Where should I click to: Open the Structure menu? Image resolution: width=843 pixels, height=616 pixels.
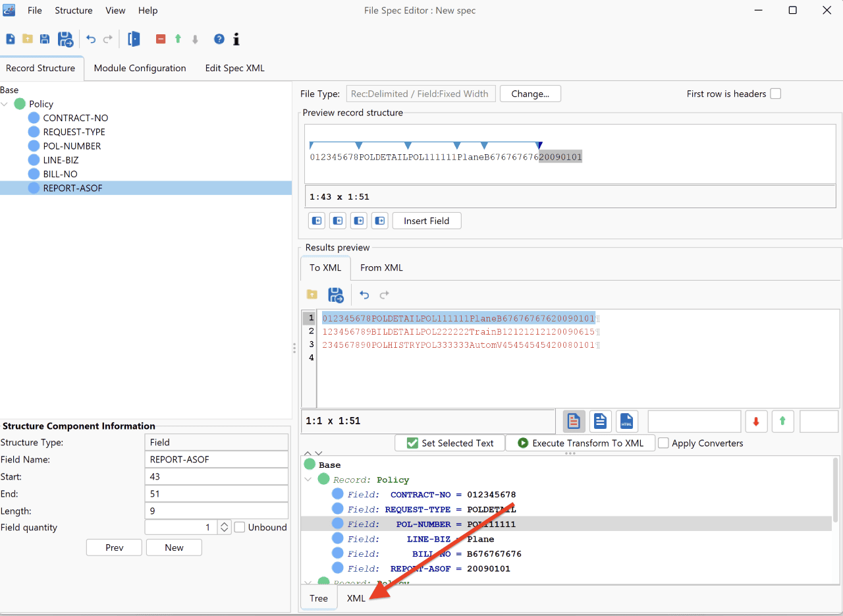pos(74,11)
